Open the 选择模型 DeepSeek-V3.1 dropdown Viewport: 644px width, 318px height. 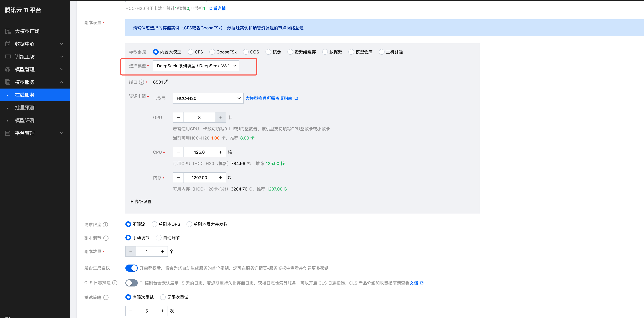tap(196, 66)
